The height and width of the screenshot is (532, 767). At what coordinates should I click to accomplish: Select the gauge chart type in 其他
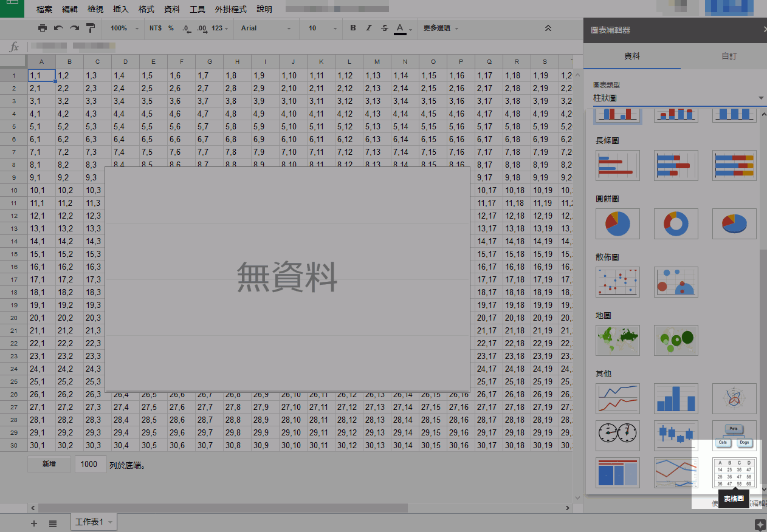(x=617, y=435)
